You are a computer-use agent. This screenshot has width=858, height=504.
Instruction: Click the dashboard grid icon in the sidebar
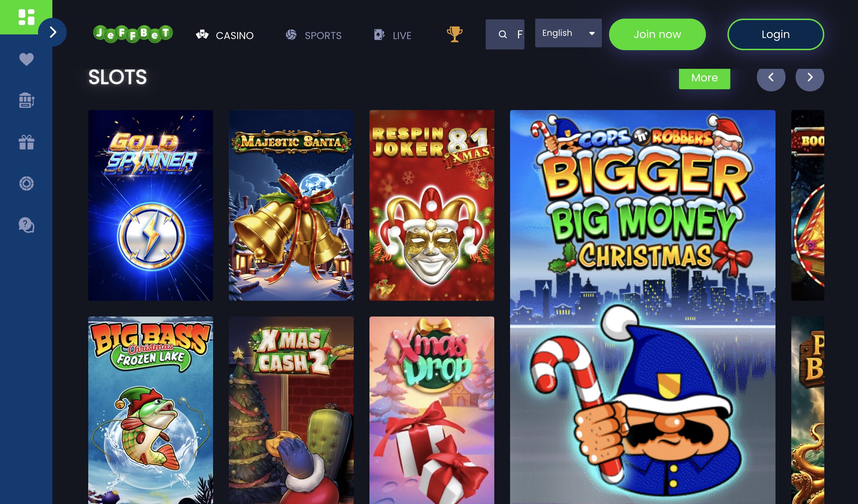(x=26, y=17)
